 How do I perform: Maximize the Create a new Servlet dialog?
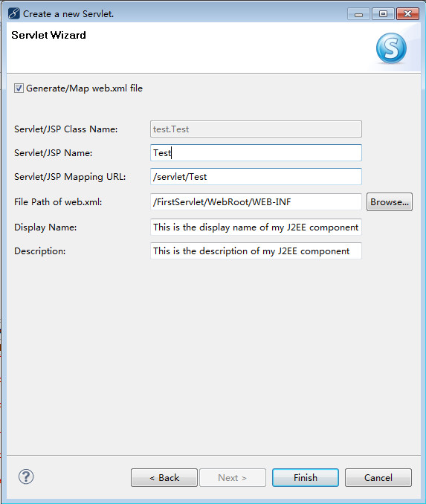tap(383, 14)
